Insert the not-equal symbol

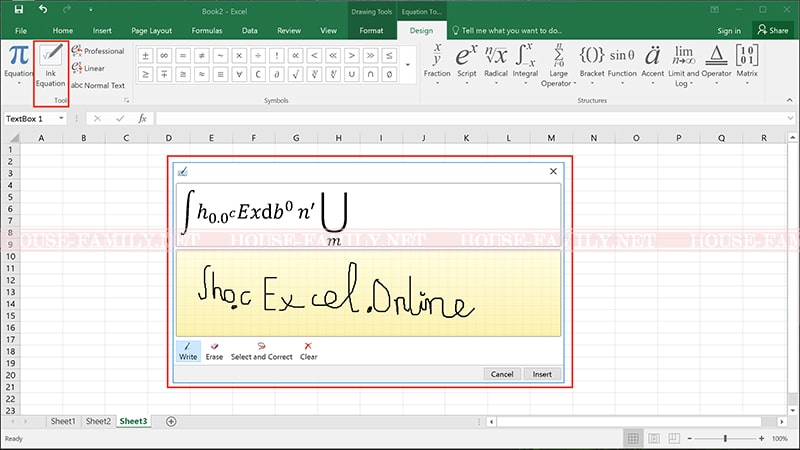pos(202,56)
